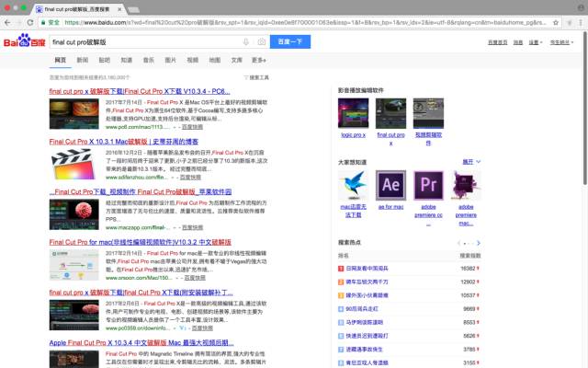Open the user account dropdown at top right
The image size is (588, 368).
tap(561, 42)
